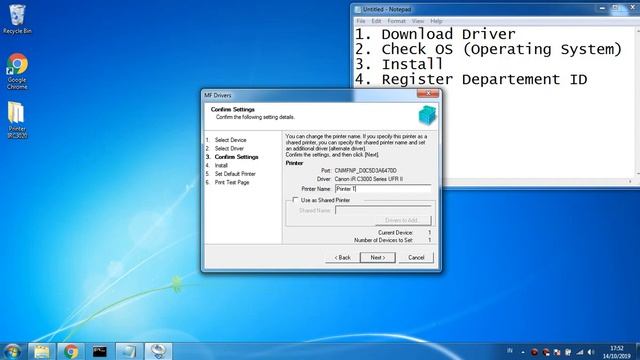Enable the Use as Shared Printer checkbox
This screenshot has width=640, height=360.
point(296,200)
